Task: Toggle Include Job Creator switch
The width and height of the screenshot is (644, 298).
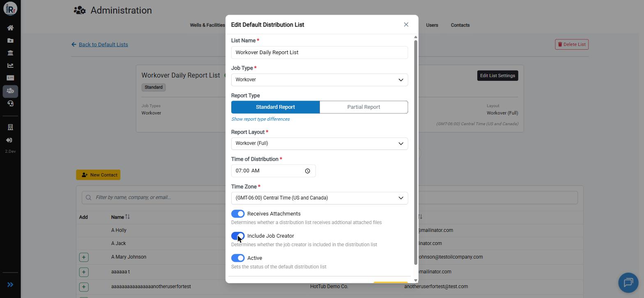Action: point(238,236)
